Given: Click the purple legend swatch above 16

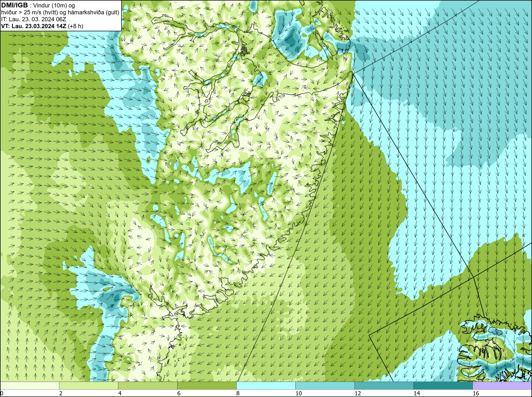Looking at the screenshot, I should click(502, 386).
